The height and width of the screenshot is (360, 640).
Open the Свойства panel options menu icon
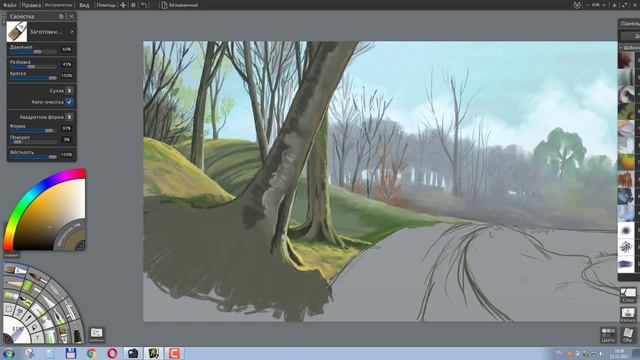coord(61,16)
